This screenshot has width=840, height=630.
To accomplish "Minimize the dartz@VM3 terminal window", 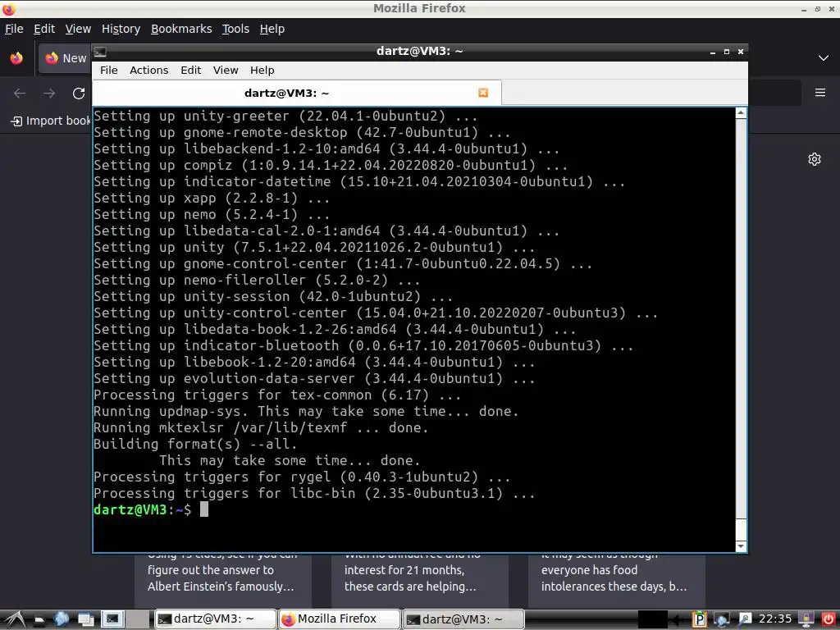I will pyautogui.click(x=713, y=52).
